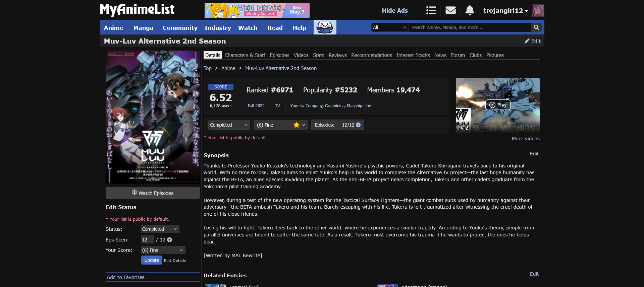Click the anime poster image
Image resolution: width=644 pixels, height=287 pixels.
tap(153, 117)
